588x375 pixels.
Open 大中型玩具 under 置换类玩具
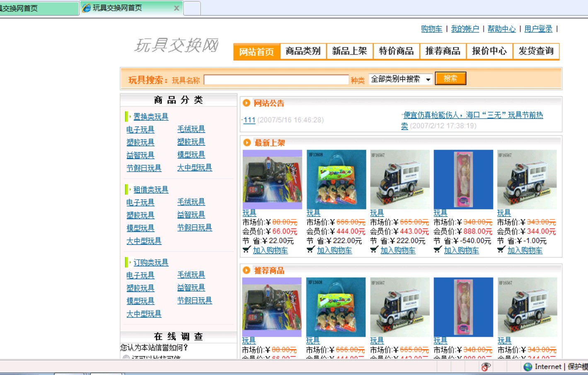point(195,168)
